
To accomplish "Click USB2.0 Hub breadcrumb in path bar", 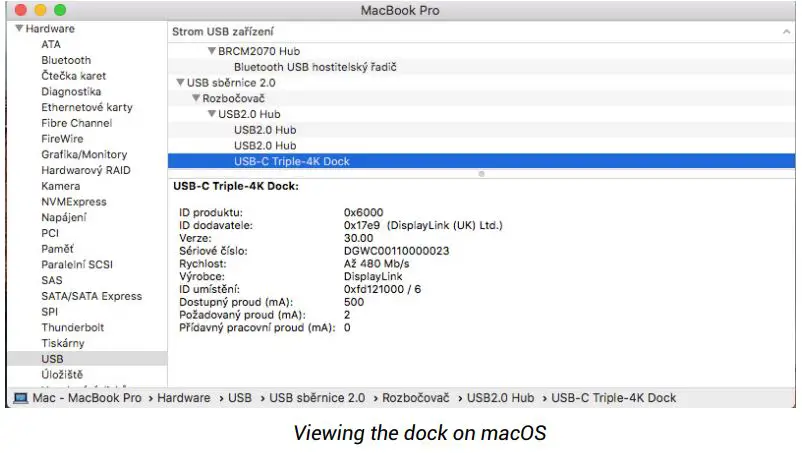I will [x=500, y=398].
